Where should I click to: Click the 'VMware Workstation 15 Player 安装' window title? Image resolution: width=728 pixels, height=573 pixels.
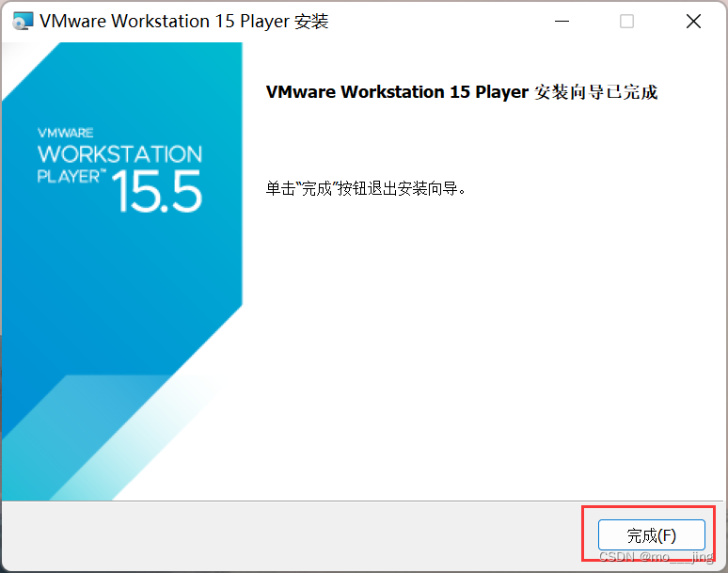183,22
